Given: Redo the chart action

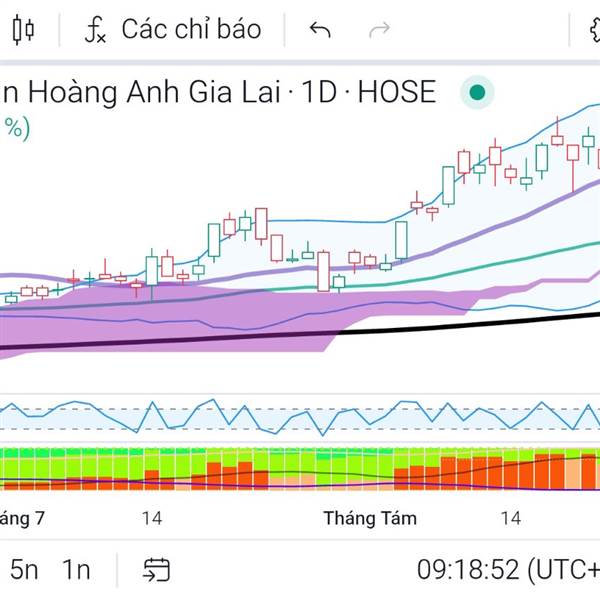Looking at the screenshot, I should pos(379,30).
